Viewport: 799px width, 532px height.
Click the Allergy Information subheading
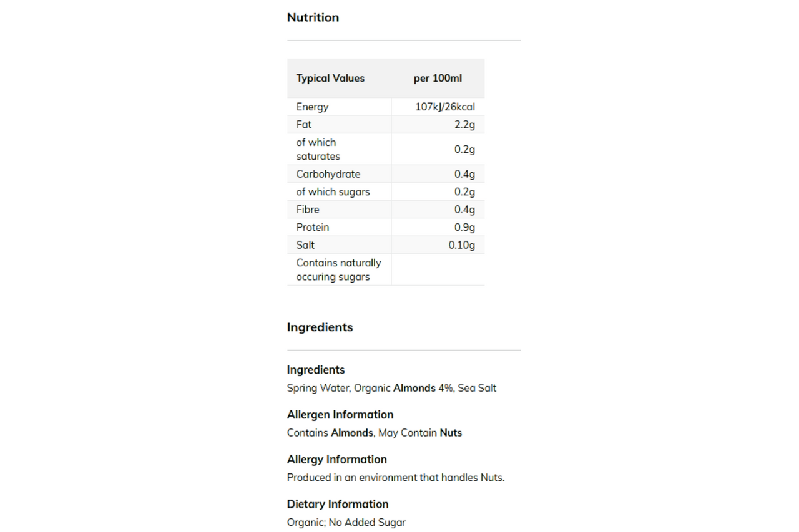pyautogui.click(x=337, y=460)
